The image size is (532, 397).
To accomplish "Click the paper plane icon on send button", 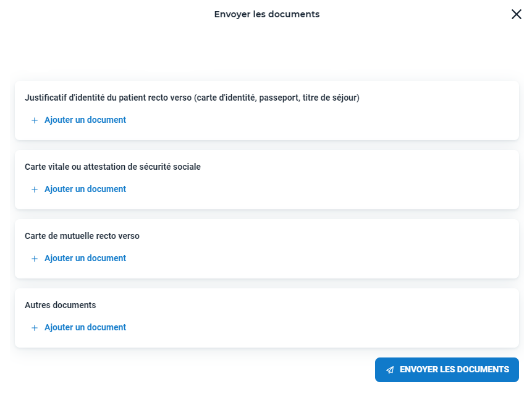I will 390,370.
